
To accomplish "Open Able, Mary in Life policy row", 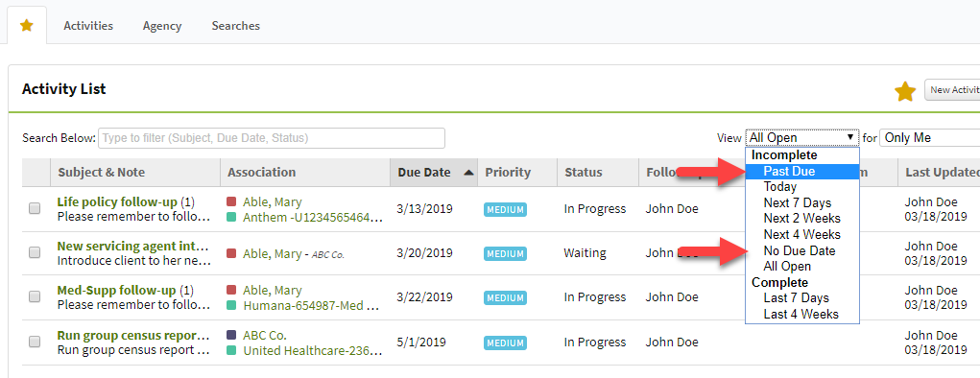I will (273, 201).
